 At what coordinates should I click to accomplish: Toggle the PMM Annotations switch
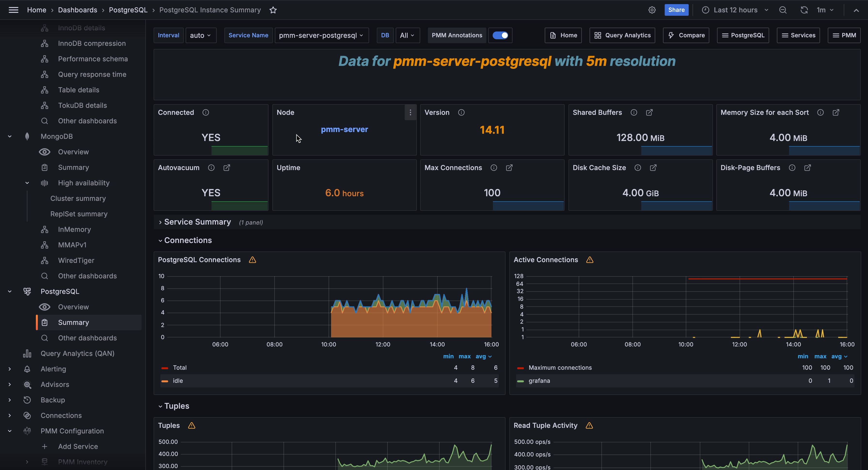point(500,35)
